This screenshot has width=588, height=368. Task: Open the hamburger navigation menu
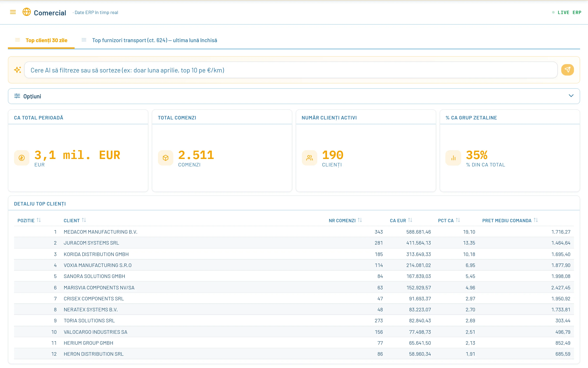click(13, 12)
